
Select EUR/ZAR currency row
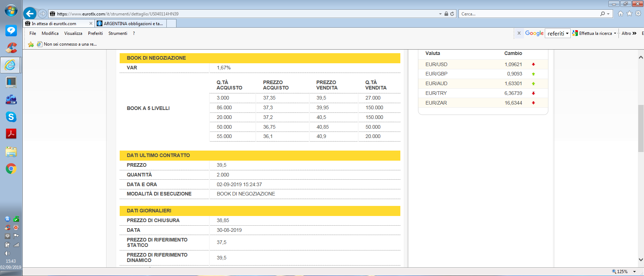(x=483, y=103)
